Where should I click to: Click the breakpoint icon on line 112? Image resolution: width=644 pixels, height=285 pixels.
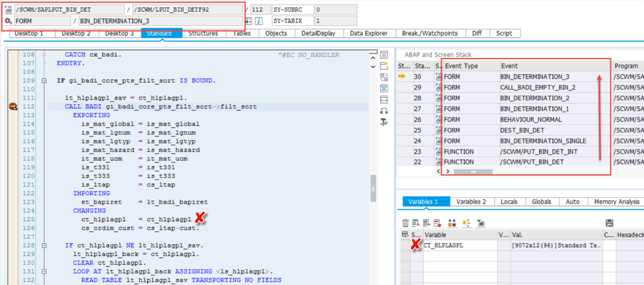pyautogui.click(x=13, y=107)
